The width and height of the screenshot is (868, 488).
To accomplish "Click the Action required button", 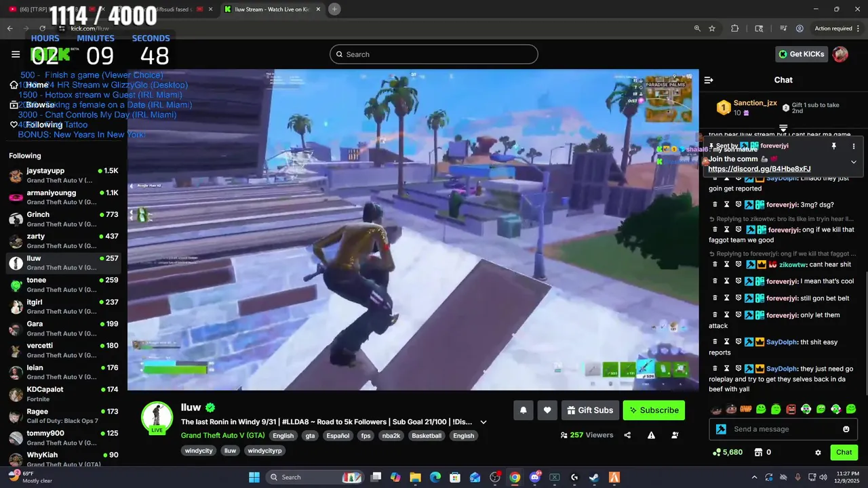I will (837, 28).
